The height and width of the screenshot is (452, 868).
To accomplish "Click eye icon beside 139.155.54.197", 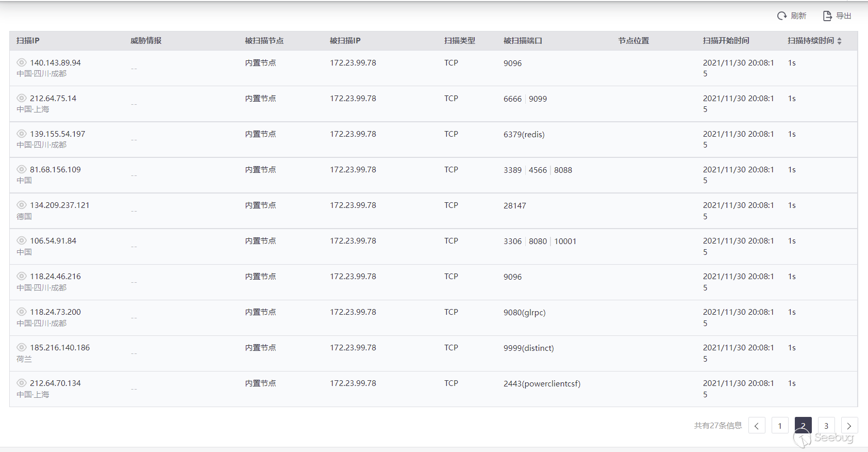I will click(22, 134).
